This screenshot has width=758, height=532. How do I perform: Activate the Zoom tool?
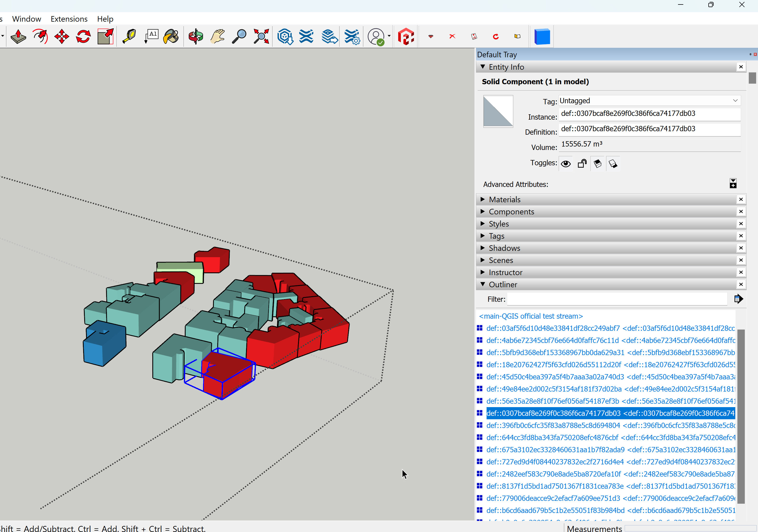point(239,36)
